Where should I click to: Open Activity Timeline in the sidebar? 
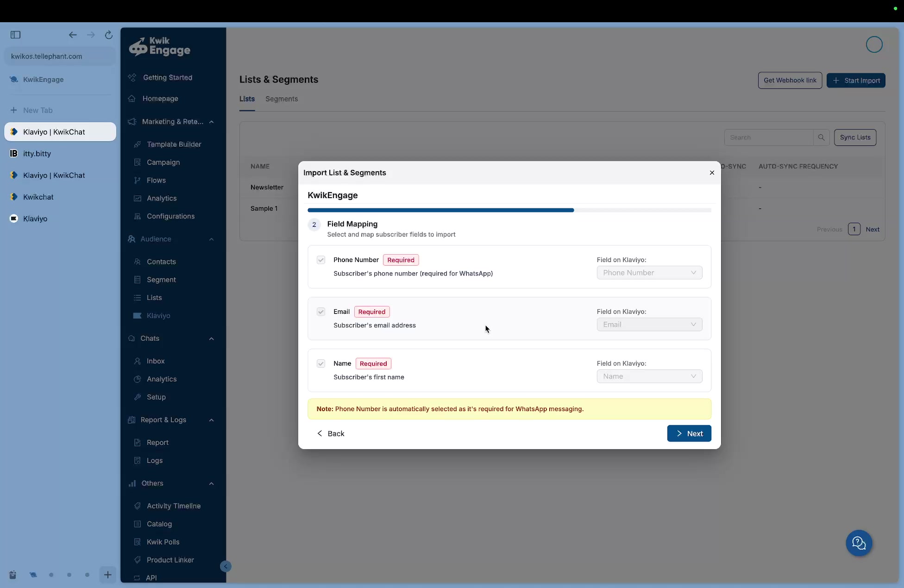(x=174, y=506)
